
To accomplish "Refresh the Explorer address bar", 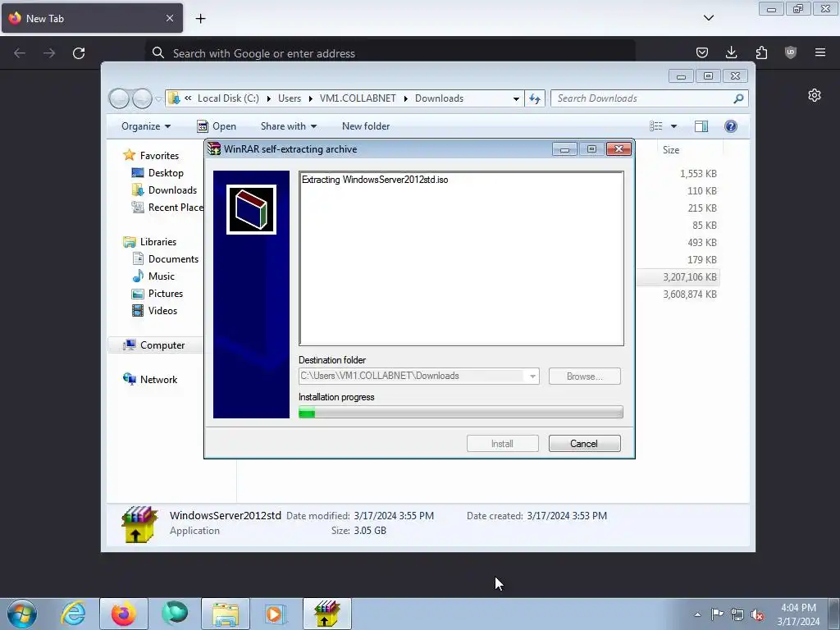I will click(x=535, y=98).
